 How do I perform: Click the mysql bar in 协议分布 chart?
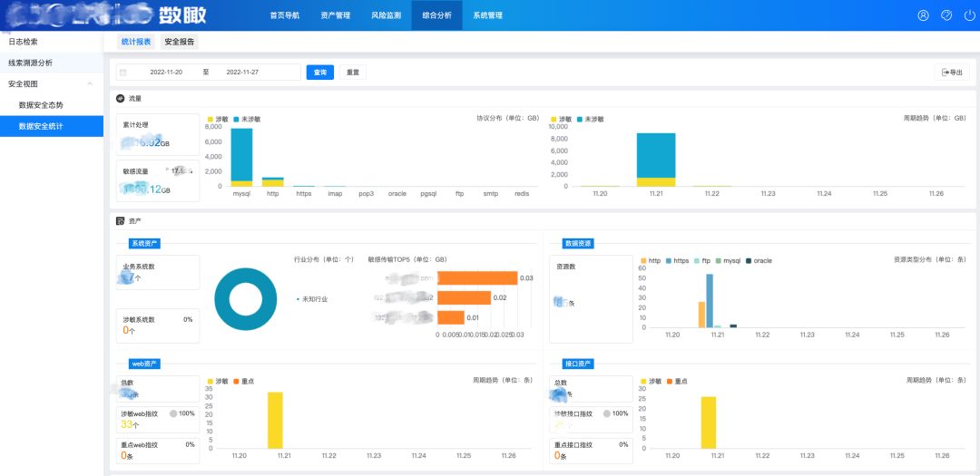click(x=241, y=158)
